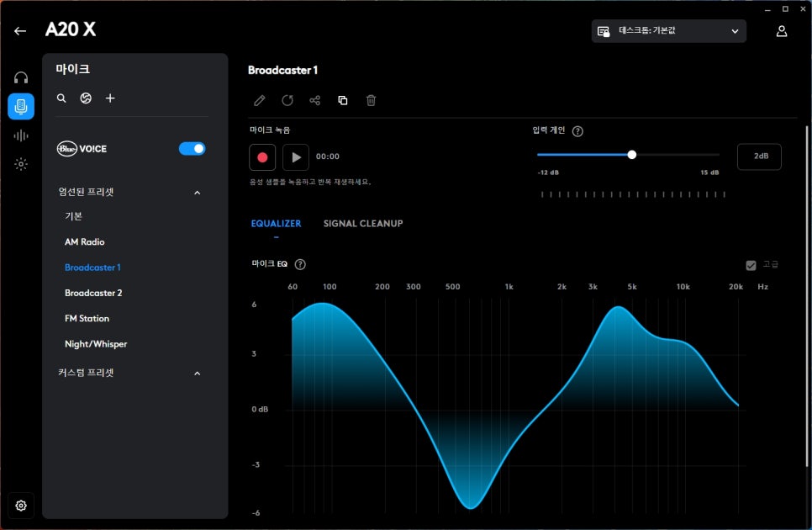Viewport: 812px width, 530px height.
Task: Select the EQUALIZER tab
Action: coord(276,224)
